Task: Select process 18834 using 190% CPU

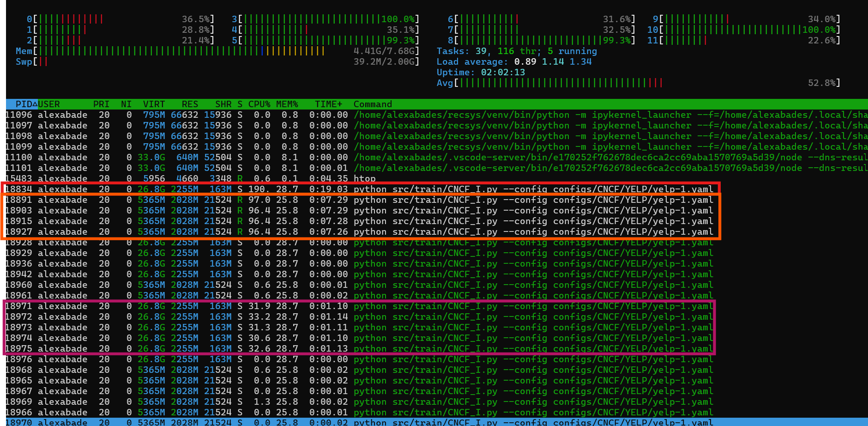Action: pos(185,189)
